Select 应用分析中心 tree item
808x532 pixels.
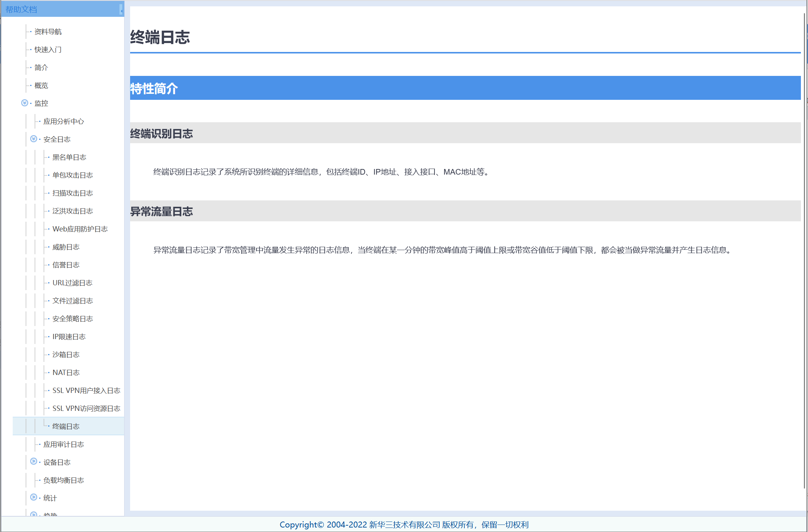click(x=64, y=122)
